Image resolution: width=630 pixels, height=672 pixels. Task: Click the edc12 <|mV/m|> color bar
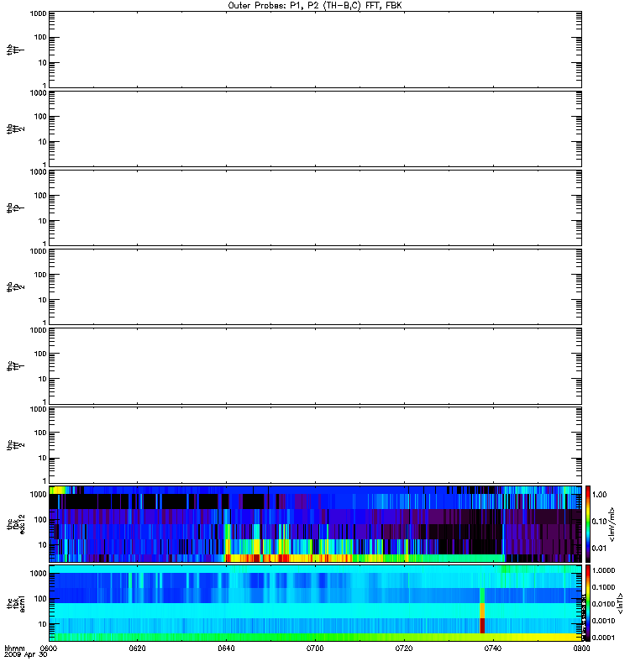tap(588, 523)
